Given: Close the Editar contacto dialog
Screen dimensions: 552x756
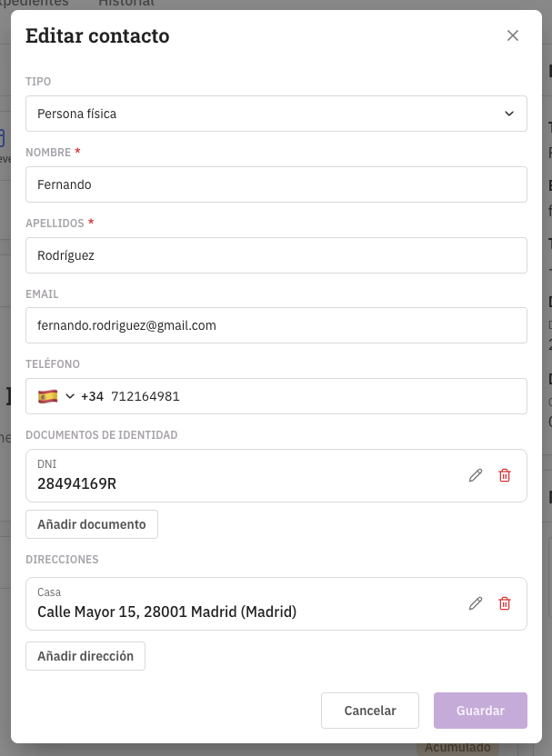Looking at the screenshot, I should point(513,35).
